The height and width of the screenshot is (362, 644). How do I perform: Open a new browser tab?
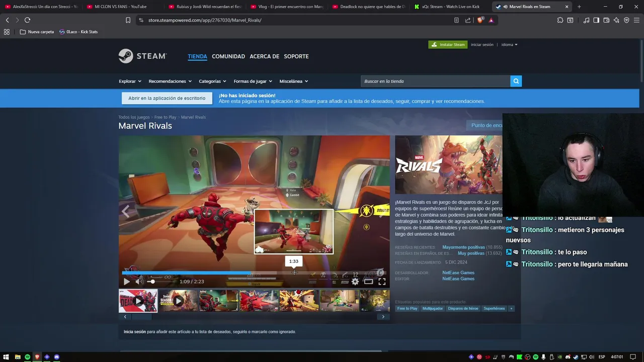(x=579, y=7)
